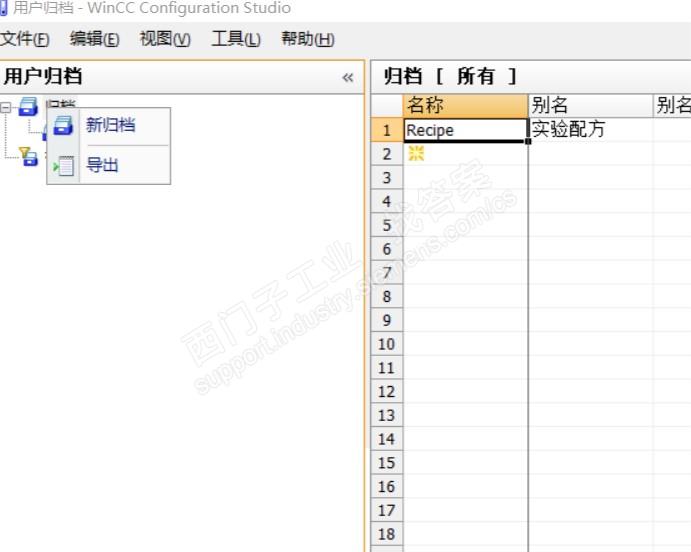Select row header 15
The image size is (691, 552).
point(387,463)
